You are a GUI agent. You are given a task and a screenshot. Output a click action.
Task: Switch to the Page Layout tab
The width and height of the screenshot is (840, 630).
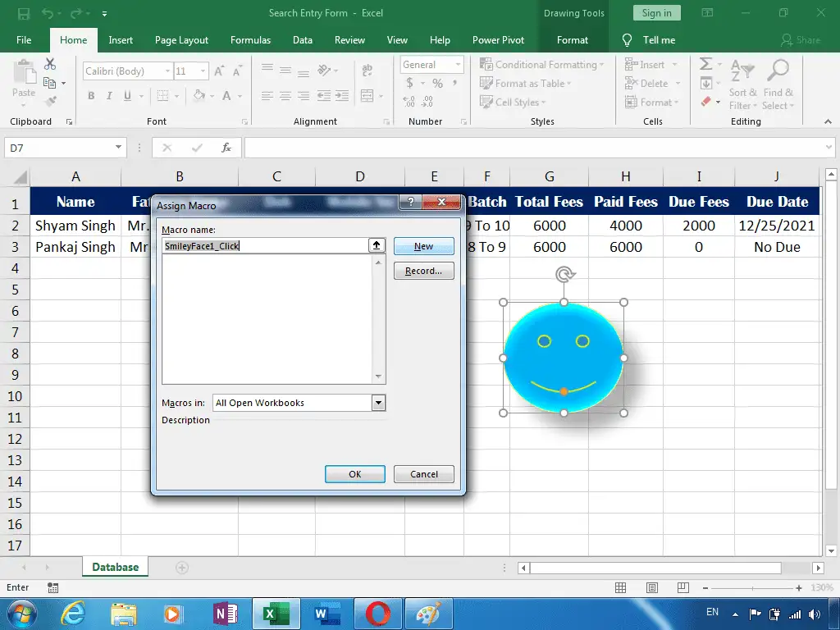point(181,40)
